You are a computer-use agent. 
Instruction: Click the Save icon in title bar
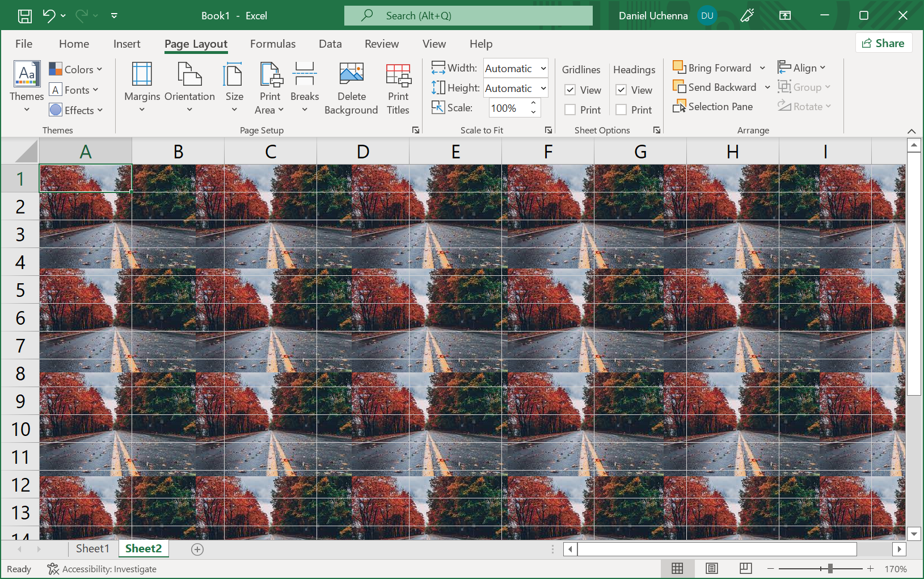click(x=25, y=16)
